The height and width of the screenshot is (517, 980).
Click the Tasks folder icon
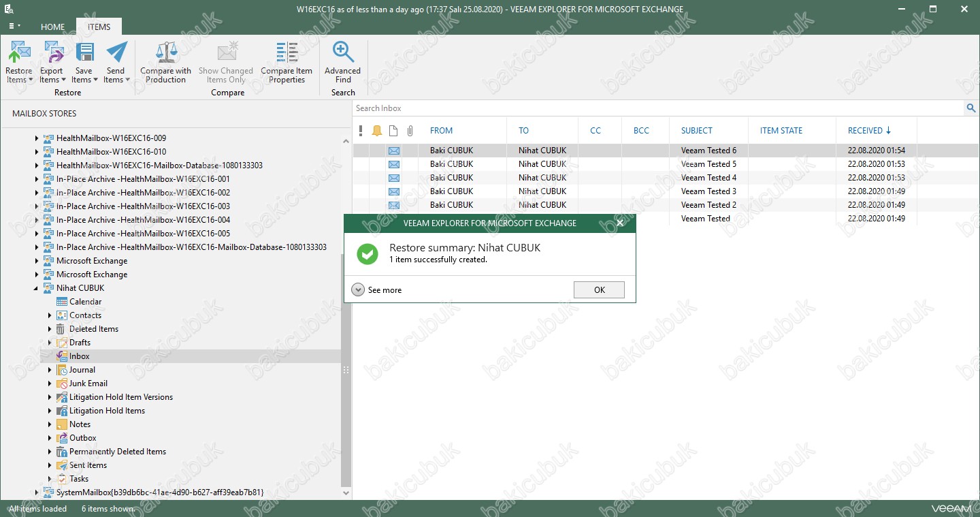62,479
